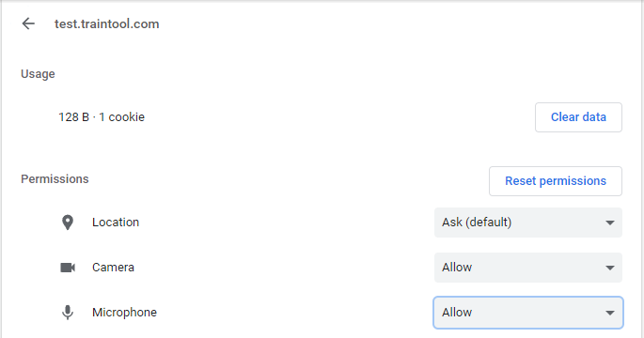
Task: Expand Location options via its caret arrow
Action: point(609,223)
